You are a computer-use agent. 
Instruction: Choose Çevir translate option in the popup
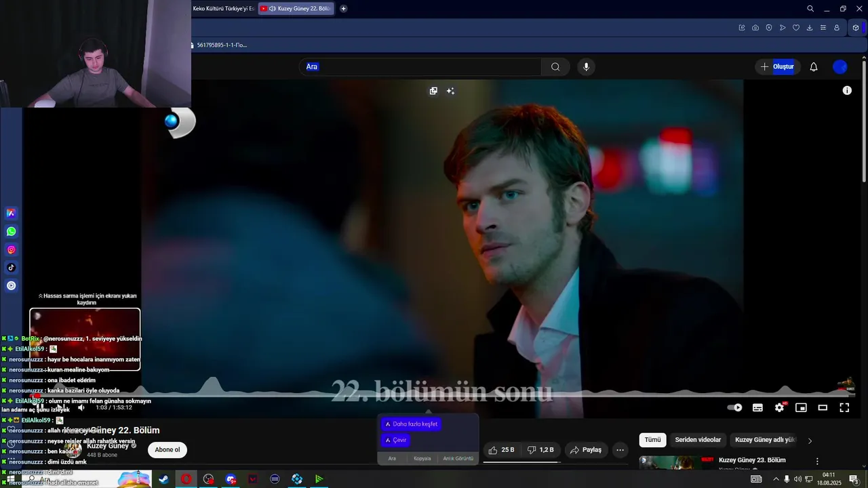395,440
